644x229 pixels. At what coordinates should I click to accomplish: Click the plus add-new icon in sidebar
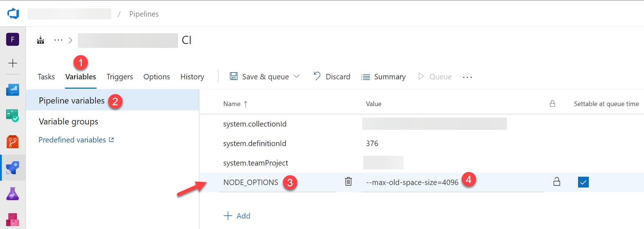[13, 63]
